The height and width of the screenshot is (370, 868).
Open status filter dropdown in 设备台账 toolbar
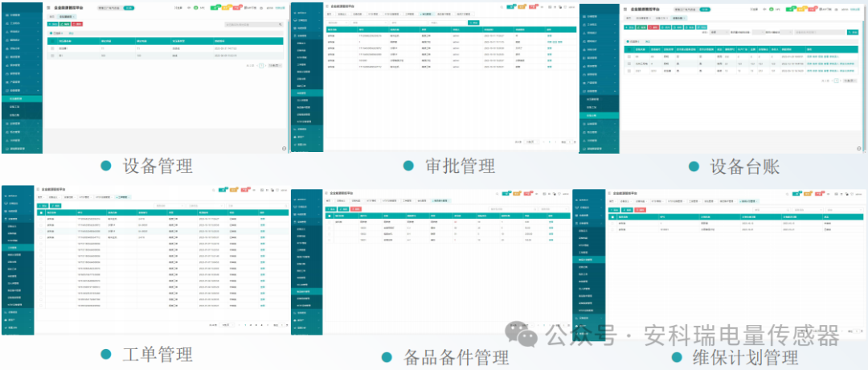719,32
